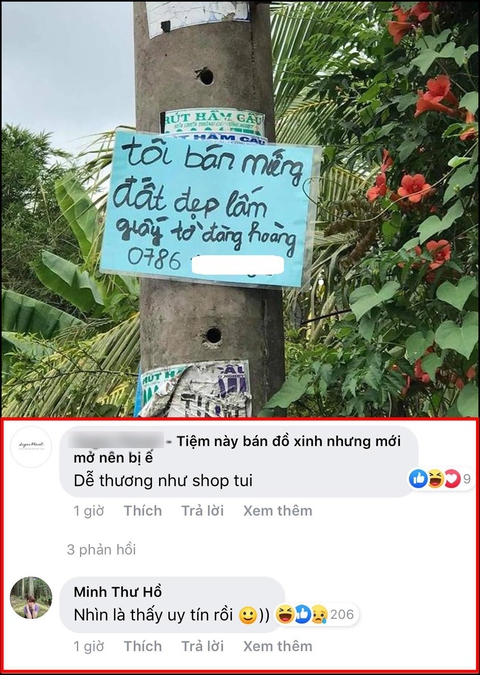View reaction count 9 on first comment

467,479
